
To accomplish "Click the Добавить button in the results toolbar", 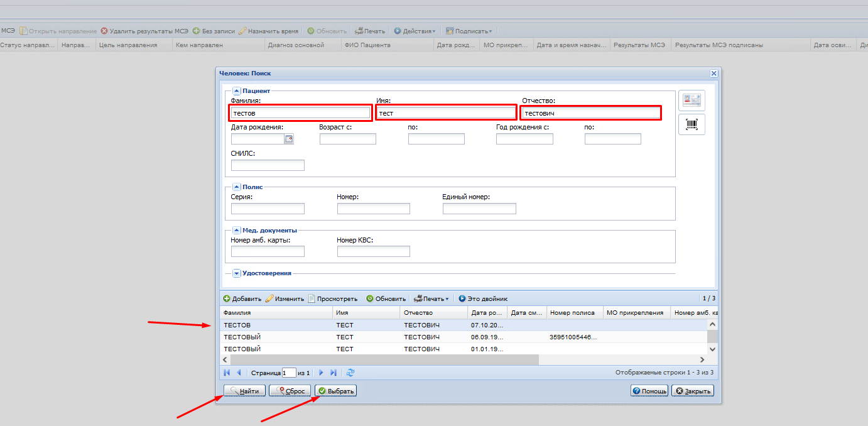I will coord(242,299).
